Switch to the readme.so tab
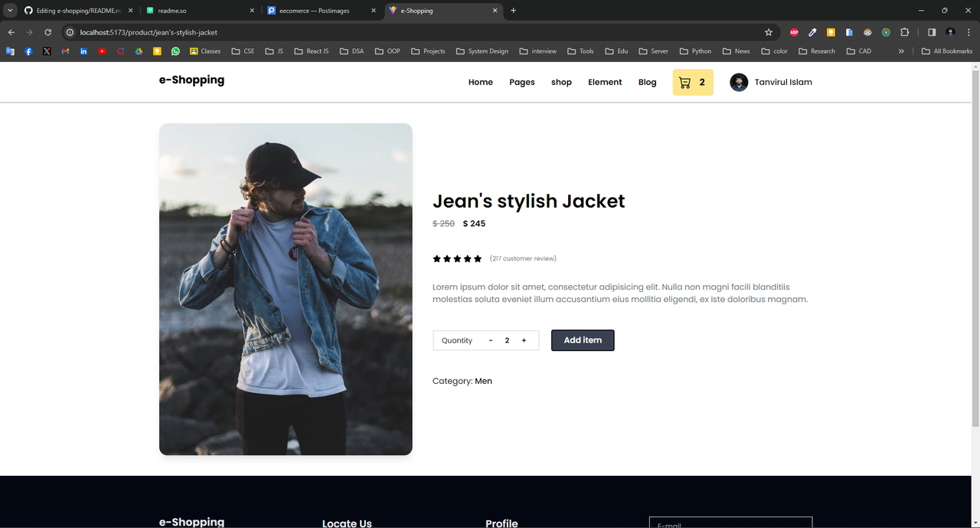The height and width of the screenshot is (528, 980). coord(200,11)
